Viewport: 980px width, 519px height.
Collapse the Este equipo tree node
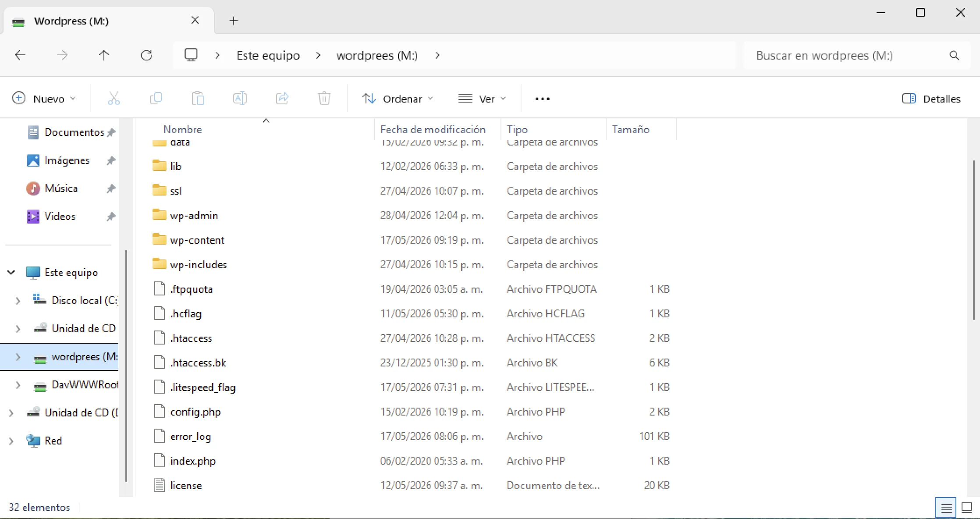[x=11, y=273]
